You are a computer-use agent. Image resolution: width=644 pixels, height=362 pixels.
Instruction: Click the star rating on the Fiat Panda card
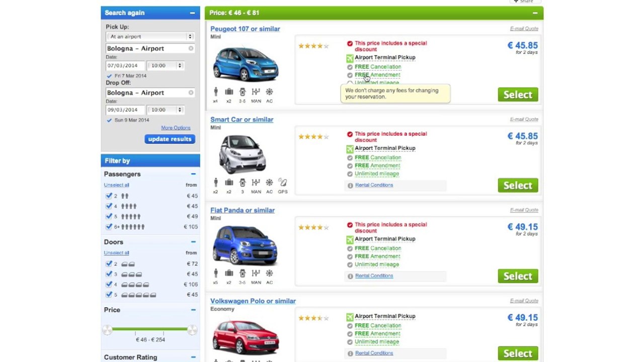click(x=313, y=227)
